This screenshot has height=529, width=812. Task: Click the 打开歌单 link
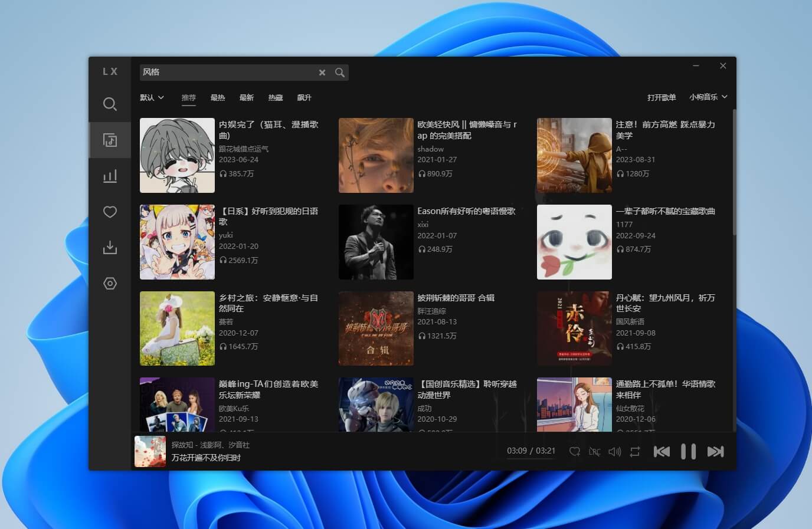662,97
